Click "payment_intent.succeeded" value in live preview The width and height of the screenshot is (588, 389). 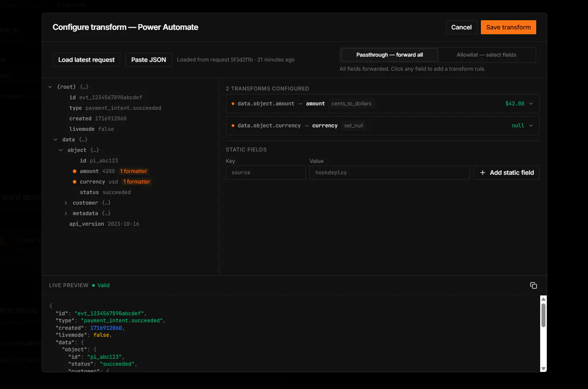click(122, 321)
